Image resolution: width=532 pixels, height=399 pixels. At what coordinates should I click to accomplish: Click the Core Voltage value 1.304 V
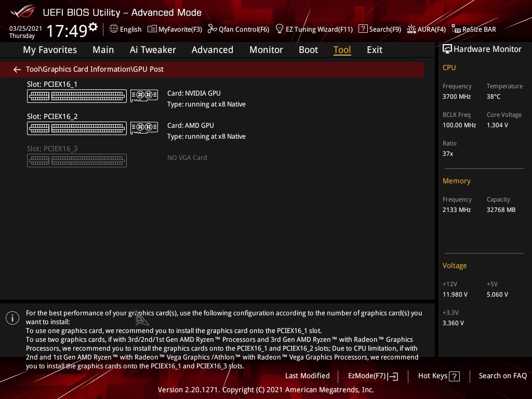[497, 125]
